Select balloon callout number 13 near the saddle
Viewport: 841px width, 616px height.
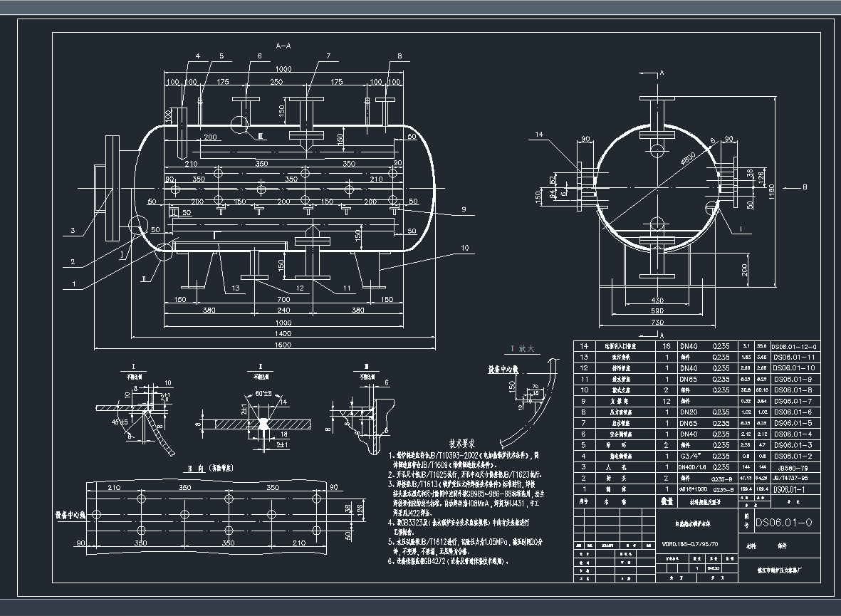pos(234,288)
